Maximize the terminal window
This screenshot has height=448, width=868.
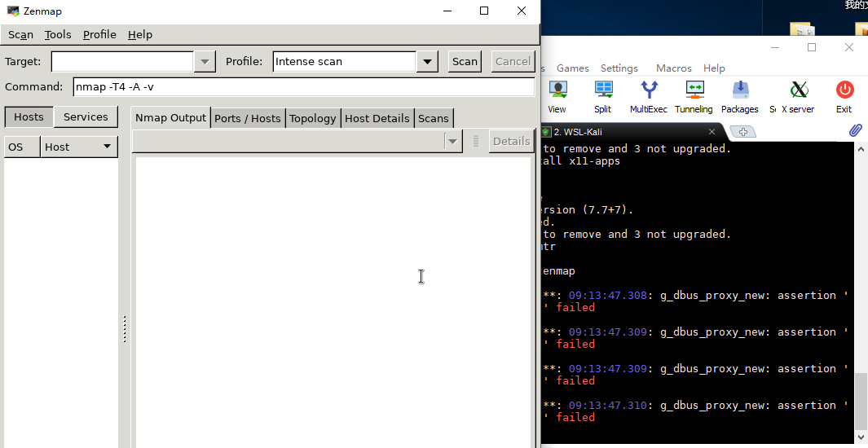812,47
